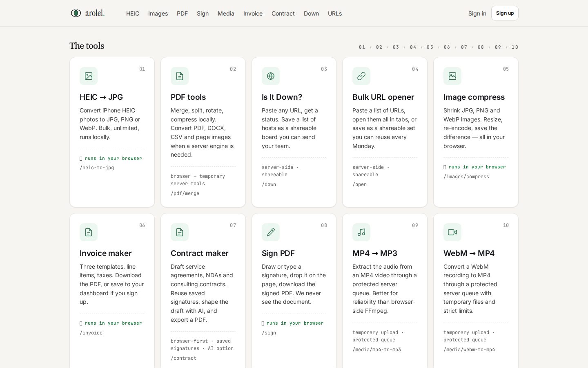Select the Contract maker document icon

point(180,232)
